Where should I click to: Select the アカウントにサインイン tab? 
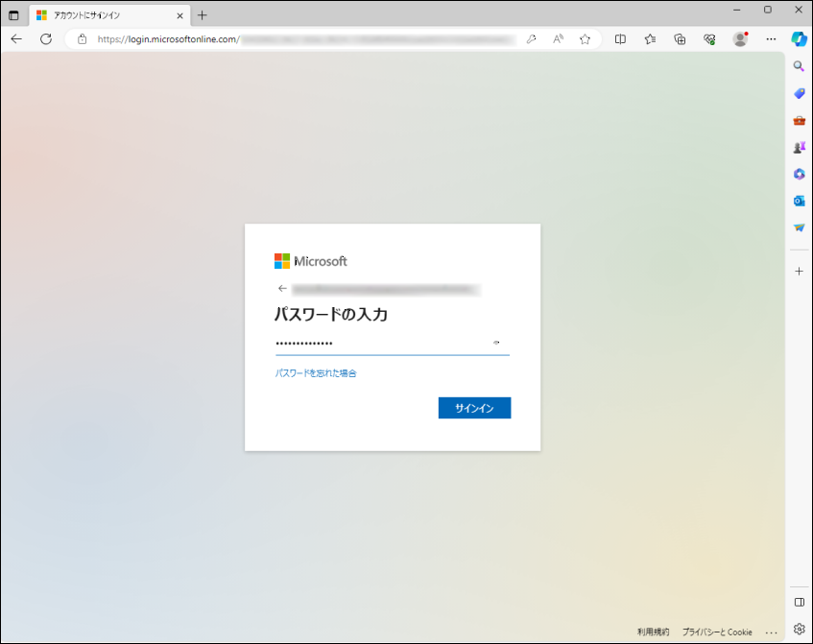coord(106,15)
